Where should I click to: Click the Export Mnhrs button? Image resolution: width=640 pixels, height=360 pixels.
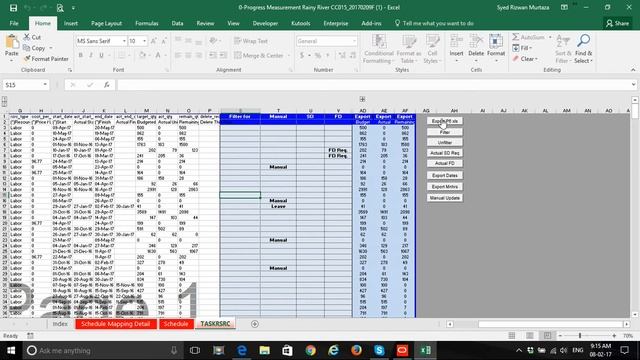click(x=444, y=187)
